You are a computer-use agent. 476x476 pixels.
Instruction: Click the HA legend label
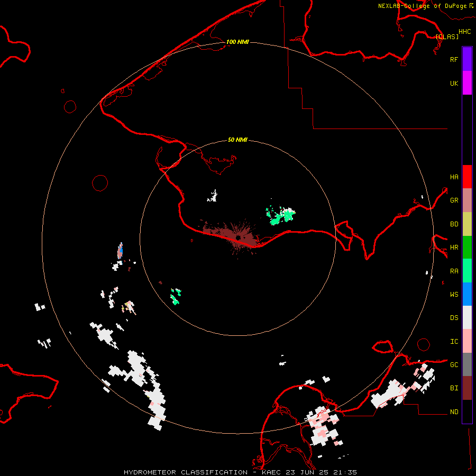[454, 177]
